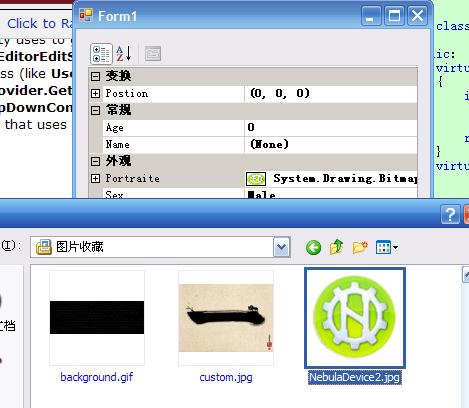469x408 pixels.
Task: Sort properties alphabetically with A-Z button
Action: pos(124,54)
